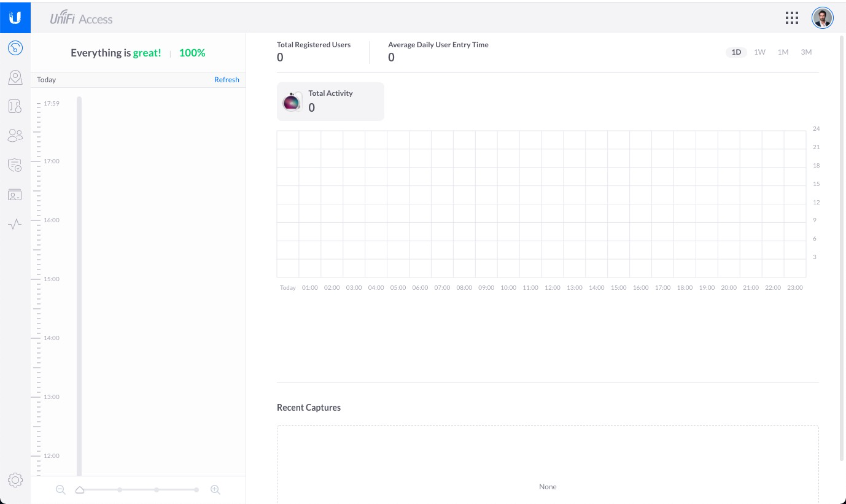Click the 14:00 timeline marker
Viewport: 846px width, 504px height.
52,338
